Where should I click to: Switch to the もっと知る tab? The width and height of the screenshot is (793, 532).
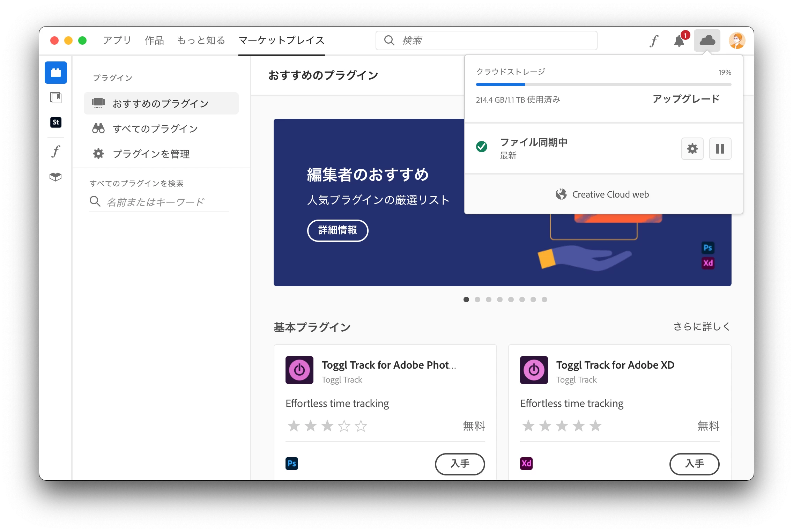click(x=201, y=40)
